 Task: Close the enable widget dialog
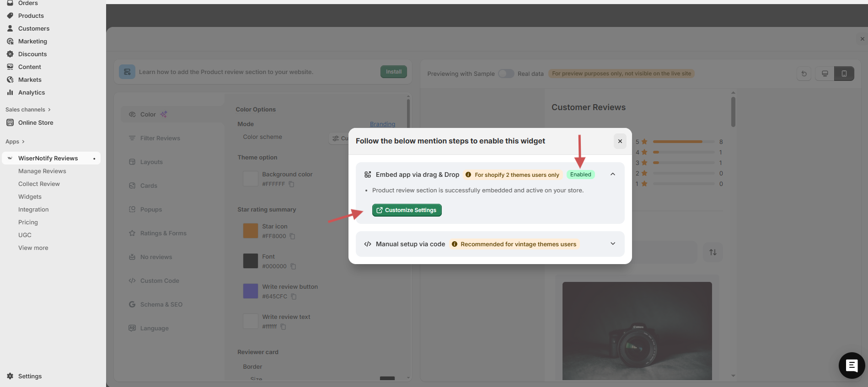coord(620,141)
